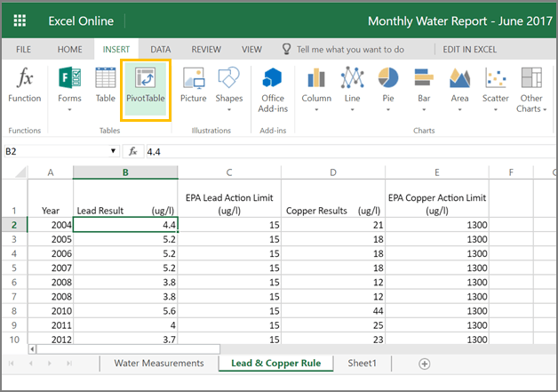Insert a Scatter chart
The height and width of the screenshot is (392, 558).
[495, 87]
